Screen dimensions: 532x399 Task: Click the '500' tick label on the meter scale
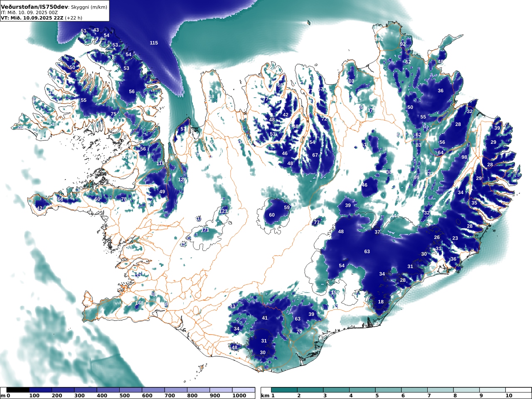[x=125, y=396]
